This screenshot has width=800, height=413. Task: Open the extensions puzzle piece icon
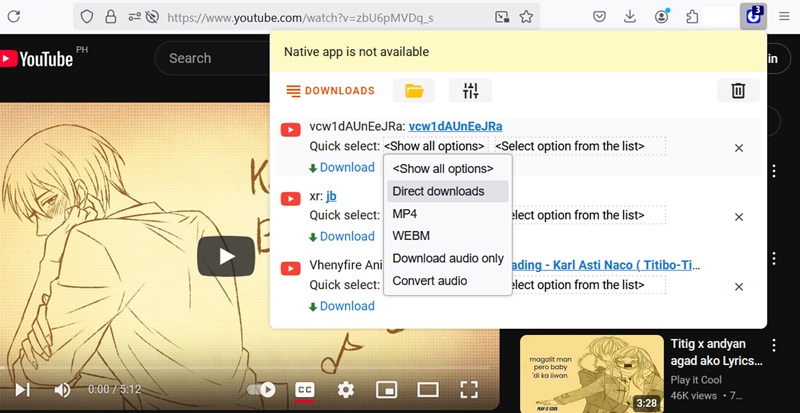(x=692, y=17)
